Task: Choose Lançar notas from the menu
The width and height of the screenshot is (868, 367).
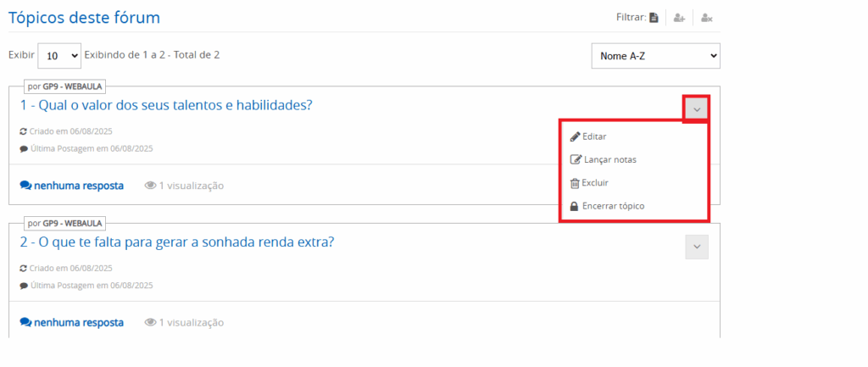Action: pos(609,159)
